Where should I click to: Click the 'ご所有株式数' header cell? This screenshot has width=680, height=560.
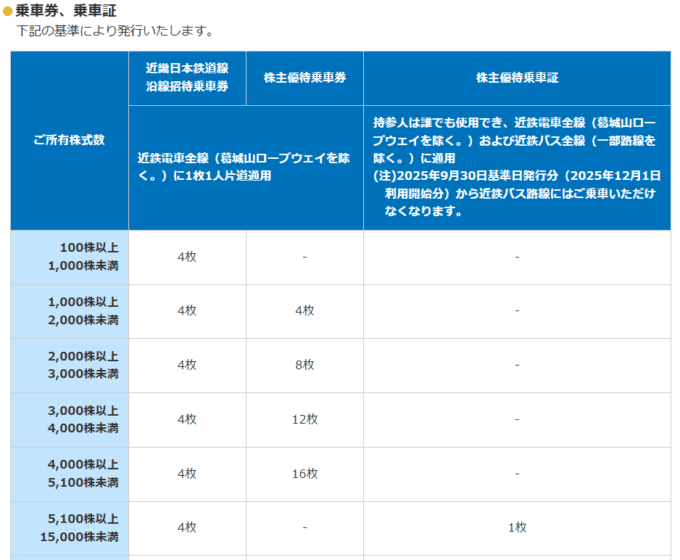tap(69, 140)
